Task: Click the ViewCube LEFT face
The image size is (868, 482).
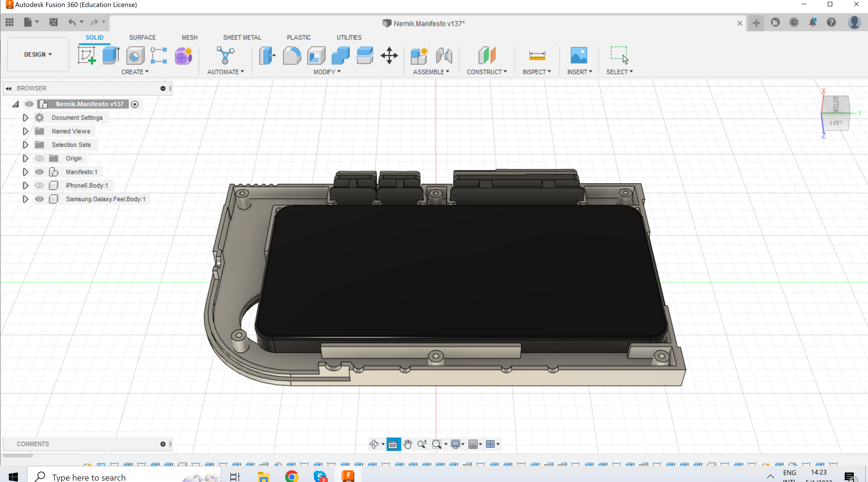Action: click(836, 123)
